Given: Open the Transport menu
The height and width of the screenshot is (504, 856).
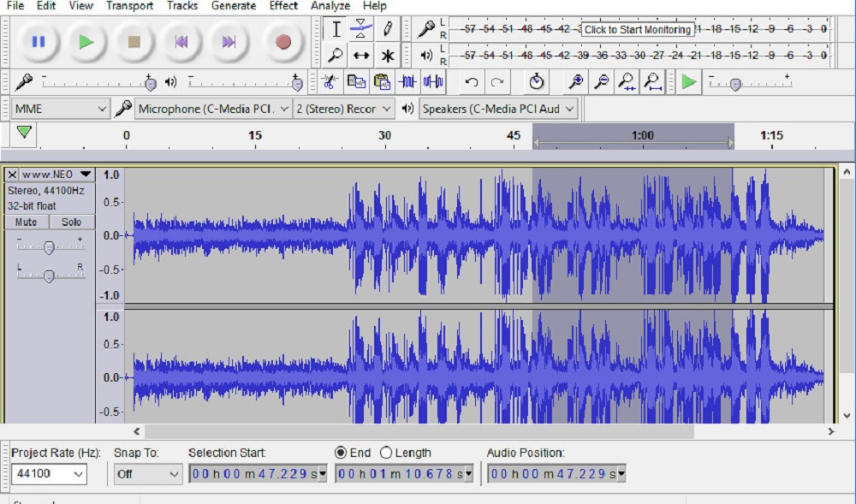Looking at the screenshot, I should [x=129, y=6].
